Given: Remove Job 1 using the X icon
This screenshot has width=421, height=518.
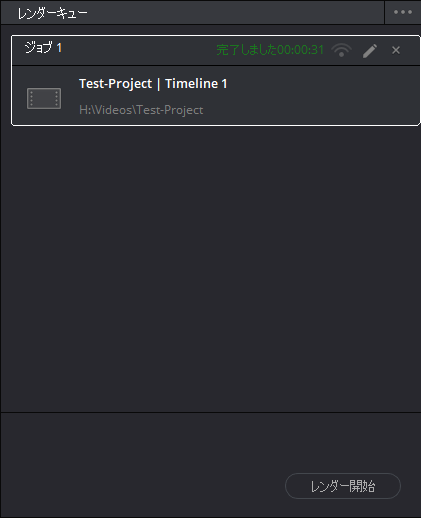Looking at the screenshot, I should (x=396, y=50).
